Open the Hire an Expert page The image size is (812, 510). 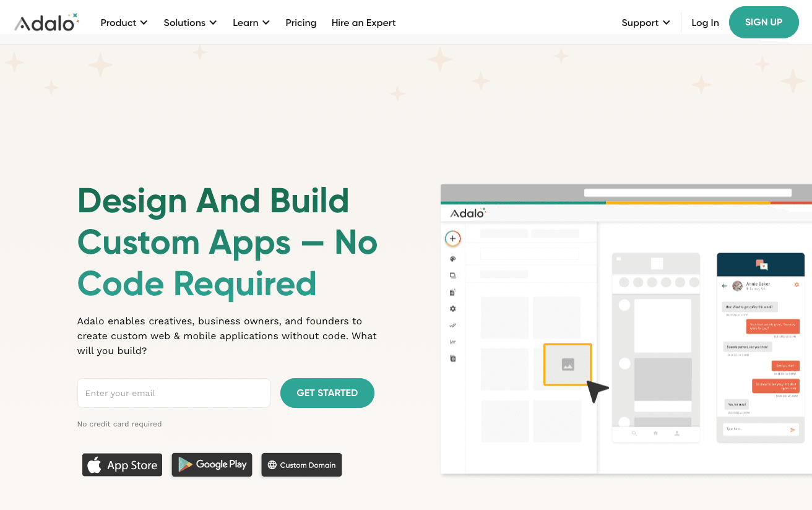(363, 23)
